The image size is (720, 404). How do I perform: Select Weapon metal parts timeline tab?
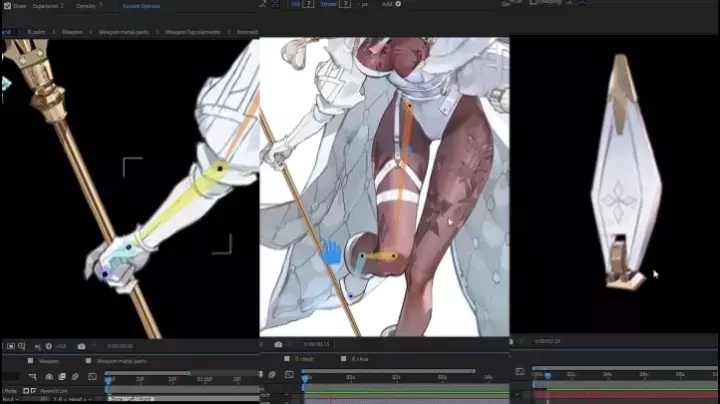tap(122, 361)
